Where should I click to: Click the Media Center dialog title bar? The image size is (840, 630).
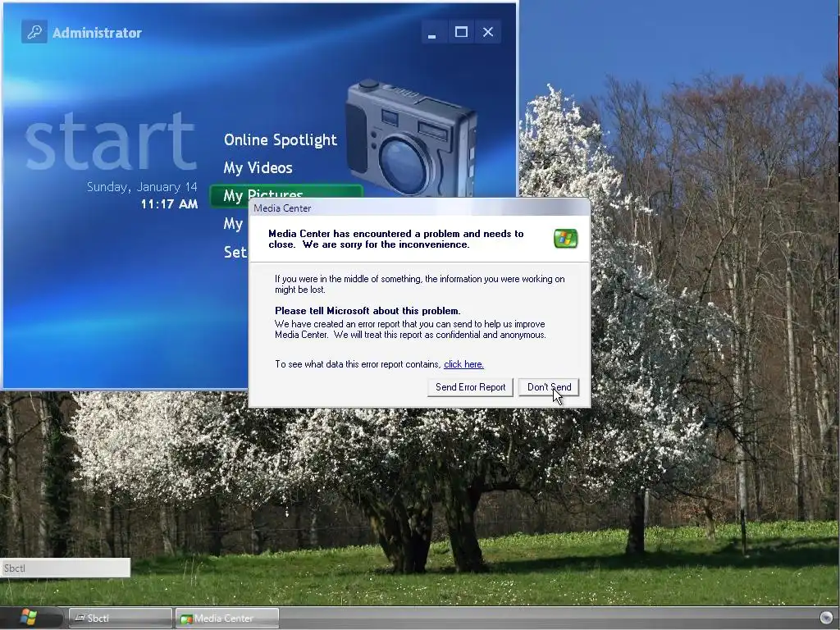click(419, 208)
